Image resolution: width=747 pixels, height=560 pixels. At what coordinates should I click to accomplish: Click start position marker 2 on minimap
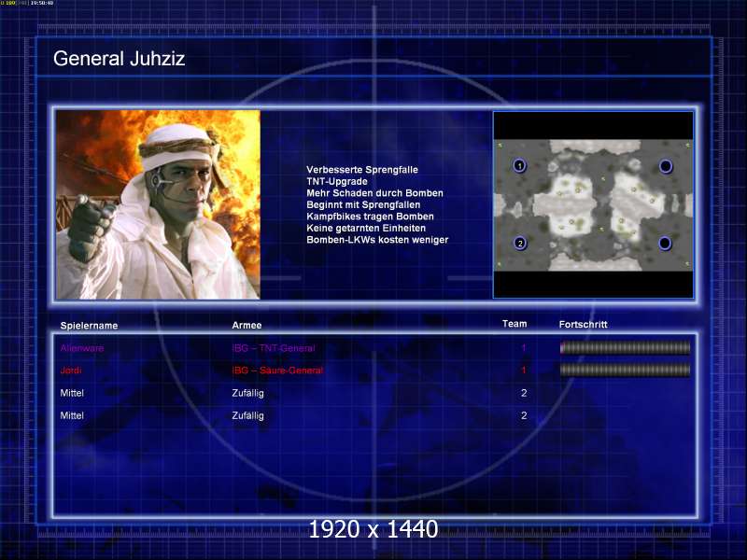[520, 244]
